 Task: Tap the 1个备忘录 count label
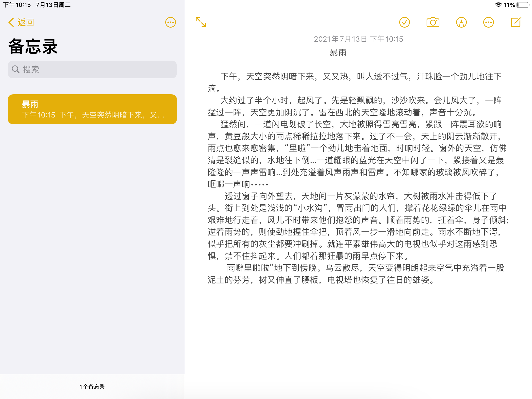click(x=92, y=387)
